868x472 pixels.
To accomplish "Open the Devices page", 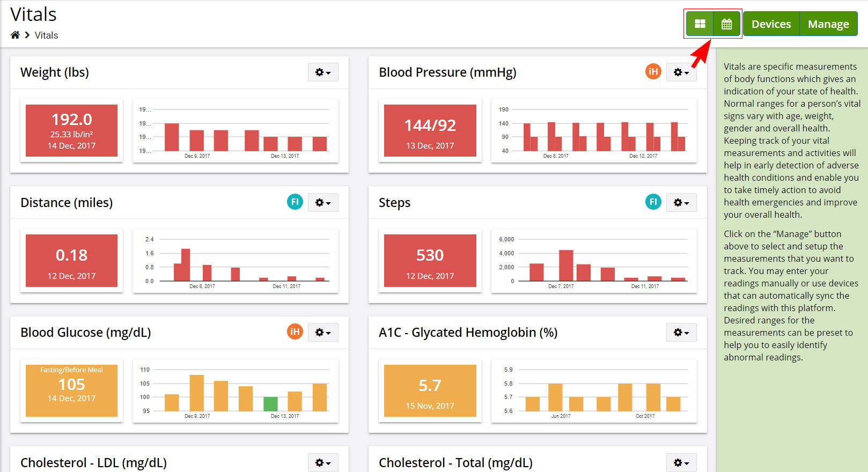I will coord(771,24).
